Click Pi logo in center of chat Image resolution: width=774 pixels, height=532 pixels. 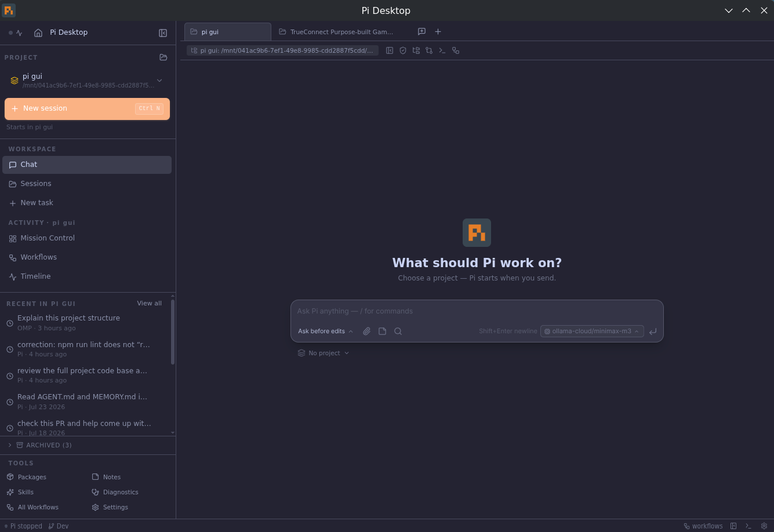[x=477, y=233]
